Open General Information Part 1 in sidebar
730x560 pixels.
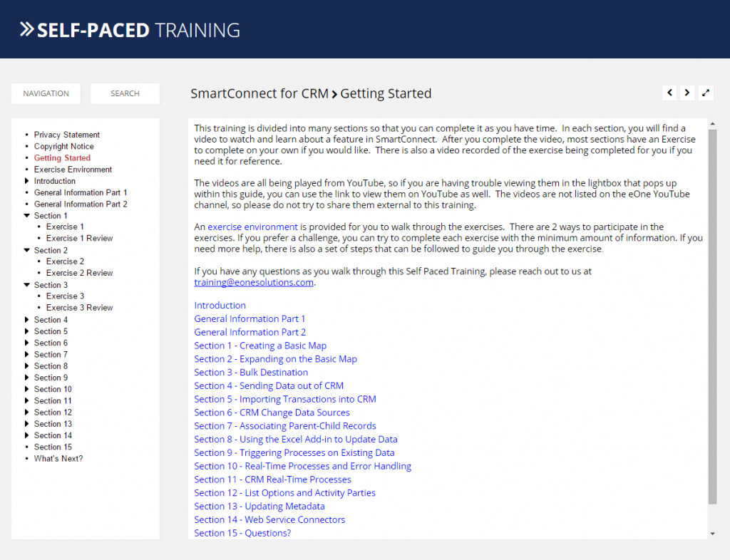[x=80, y=192]
